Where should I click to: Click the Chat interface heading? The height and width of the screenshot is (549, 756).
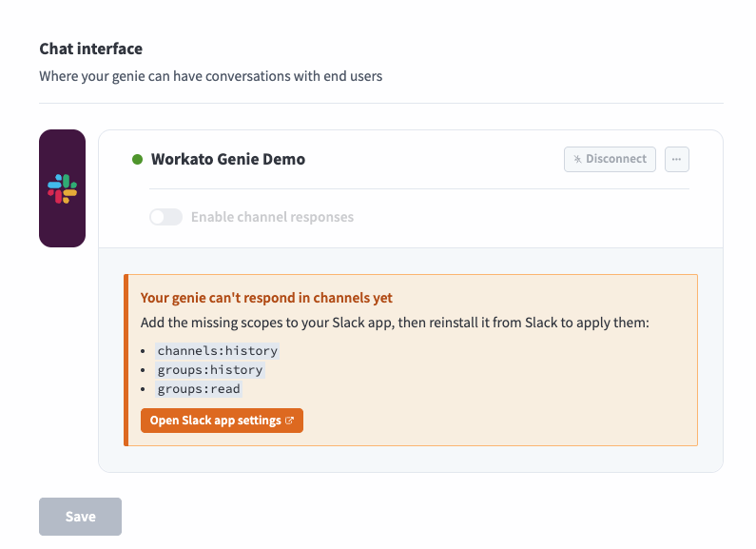(90, 49)
